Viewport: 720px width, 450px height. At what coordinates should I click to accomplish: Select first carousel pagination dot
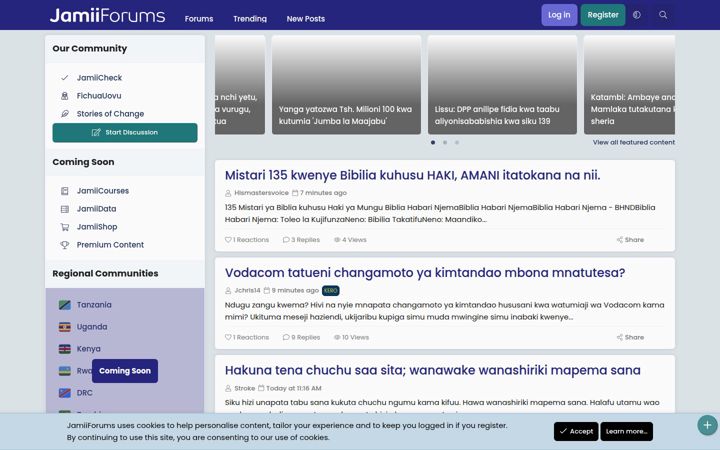click(433, 142)
